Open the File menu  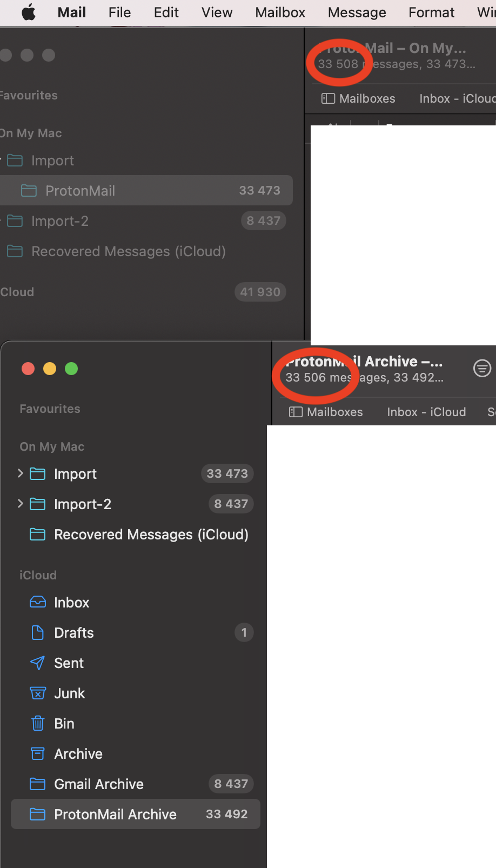pyautogui.click(x=119, y=12)
